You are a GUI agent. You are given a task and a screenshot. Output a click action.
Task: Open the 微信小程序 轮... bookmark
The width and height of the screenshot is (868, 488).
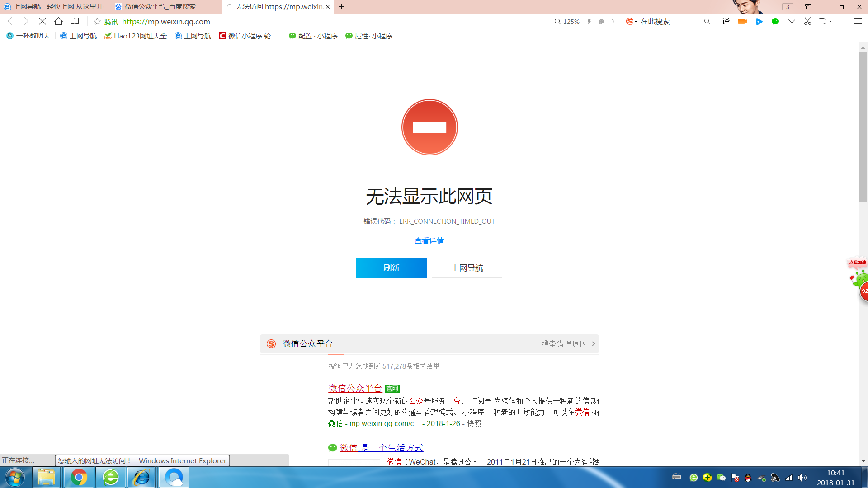247,36
